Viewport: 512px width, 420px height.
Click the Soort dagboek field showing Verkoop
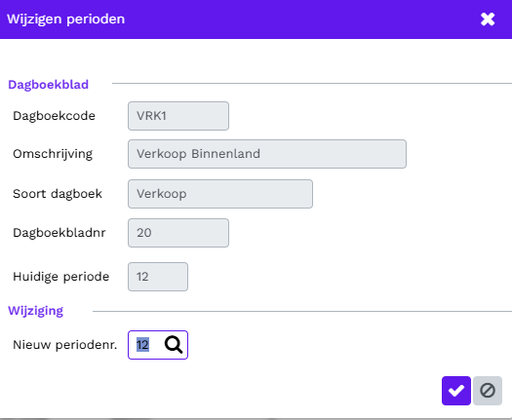click(220, 194)
